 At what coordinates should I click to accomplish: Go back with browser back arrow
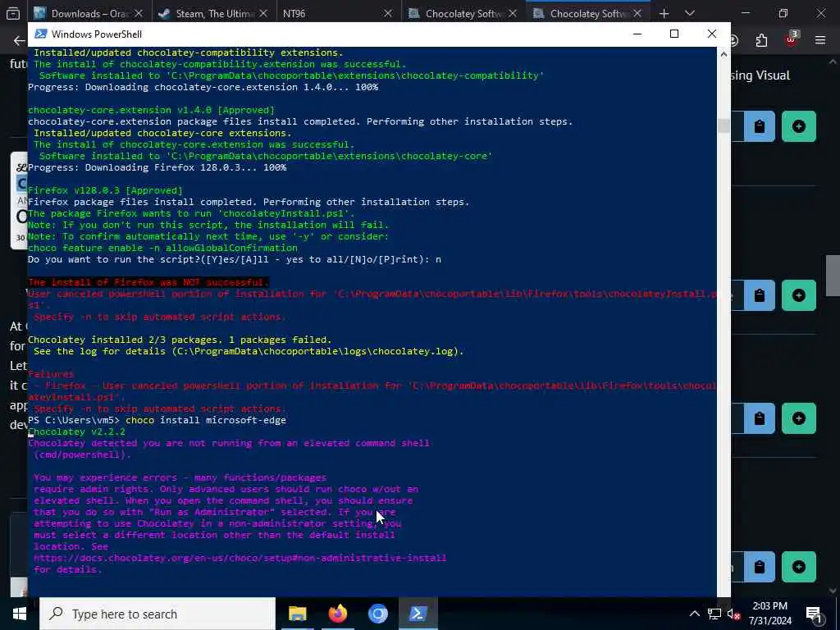tap(20, 41)
